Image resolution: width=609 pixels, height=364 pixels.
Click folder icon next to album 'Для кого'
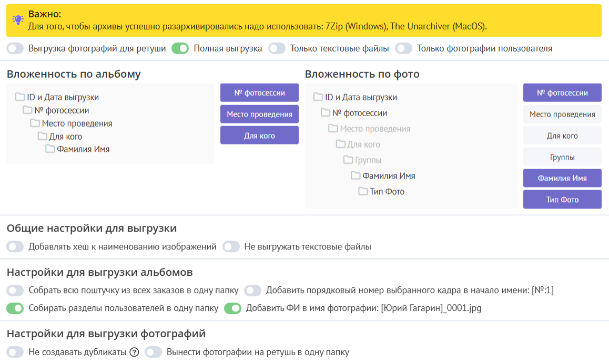pos(43,137)
